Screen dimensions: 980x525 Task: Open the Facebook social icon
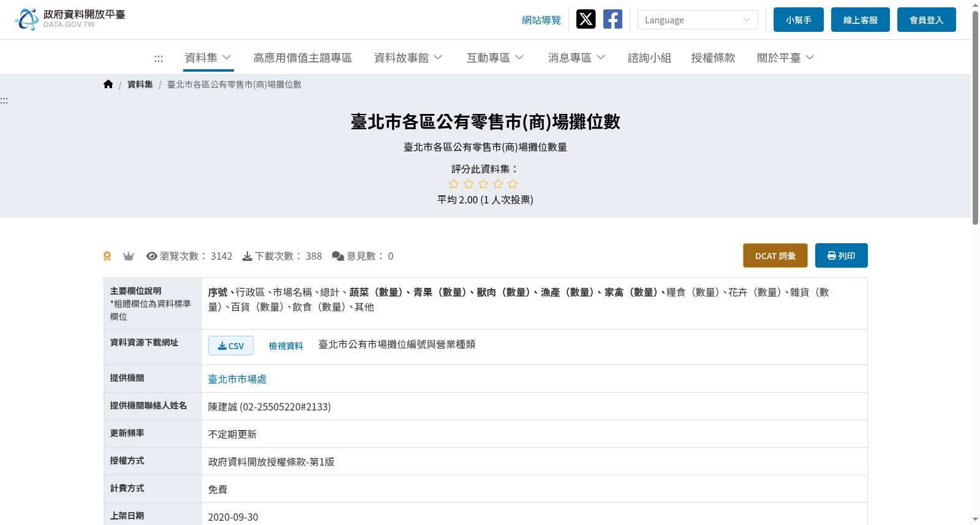point(612,20)
